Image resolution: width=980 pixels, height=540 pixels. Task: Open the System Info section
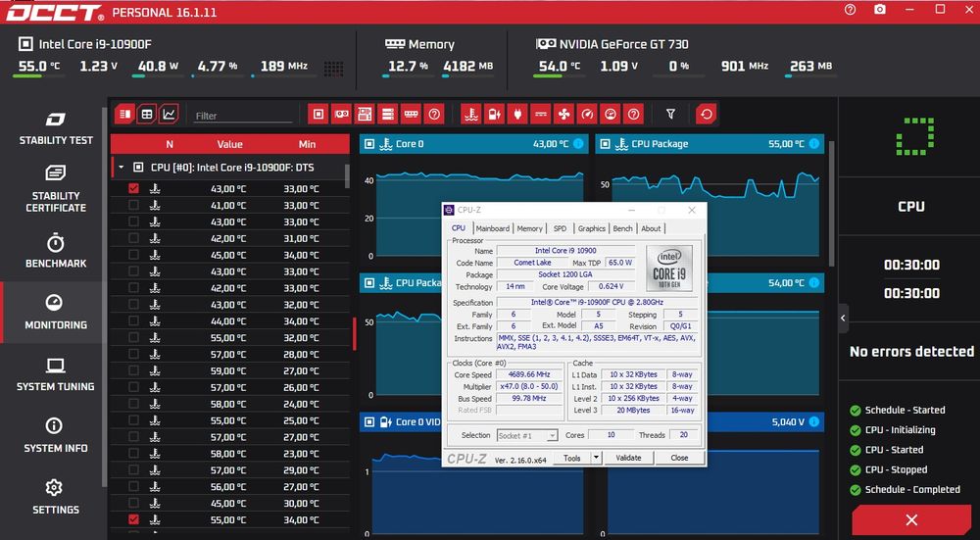pos(56,436)
